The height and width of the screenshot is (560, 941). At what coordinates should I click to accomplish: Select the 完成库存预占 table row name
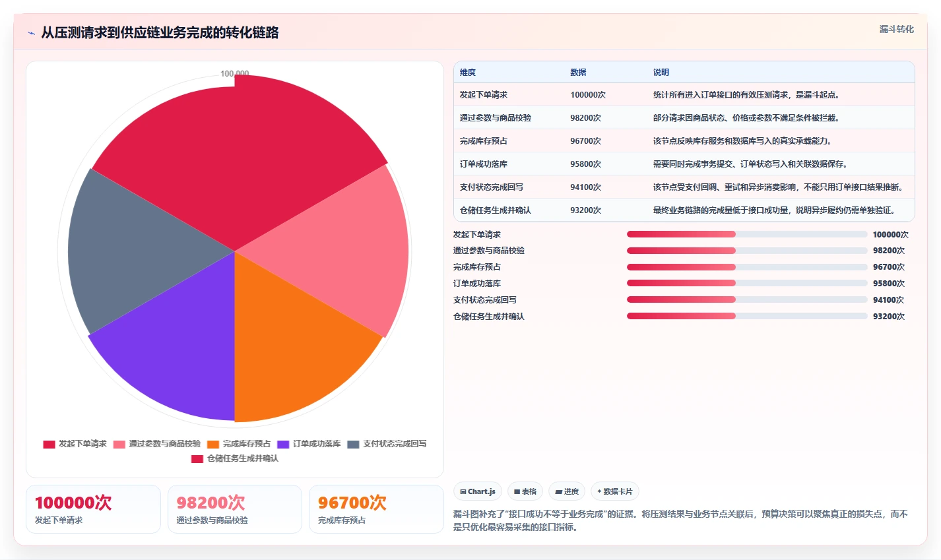coord(484,141)
